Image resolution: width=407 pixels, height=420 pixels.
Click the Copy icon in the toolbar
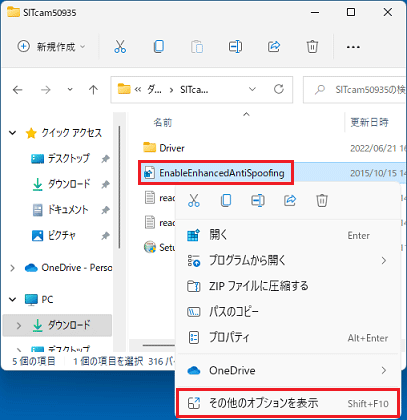pos(159,46)
